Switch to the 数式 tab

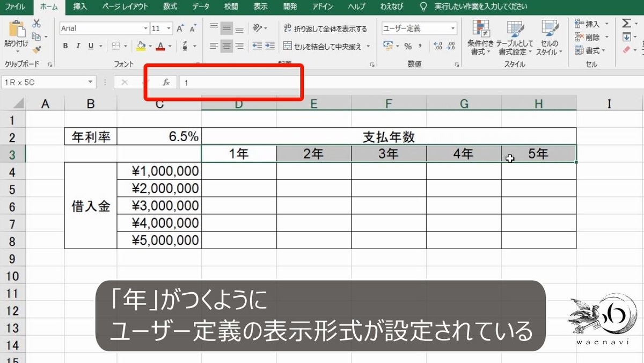(170, 6)
